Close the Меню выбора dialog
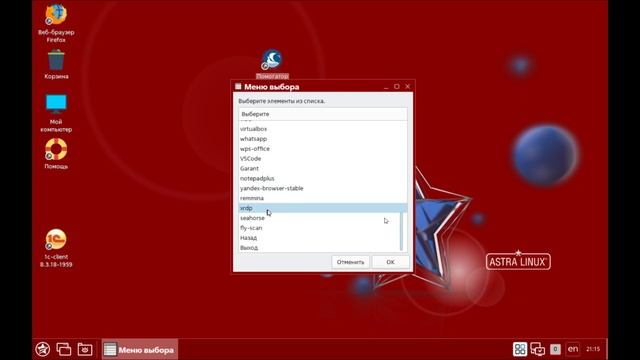The image size is (640, 360). tap(407, 87)
